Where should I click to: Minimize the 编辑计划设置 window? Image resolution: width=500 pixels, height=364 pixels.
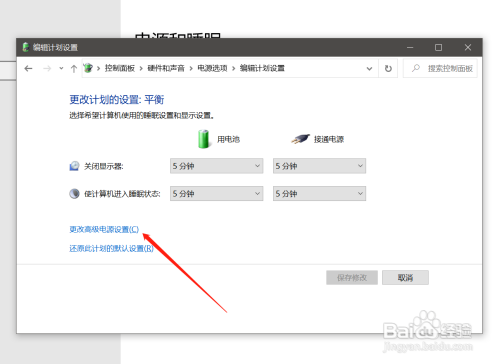click(x=410, y=48)
